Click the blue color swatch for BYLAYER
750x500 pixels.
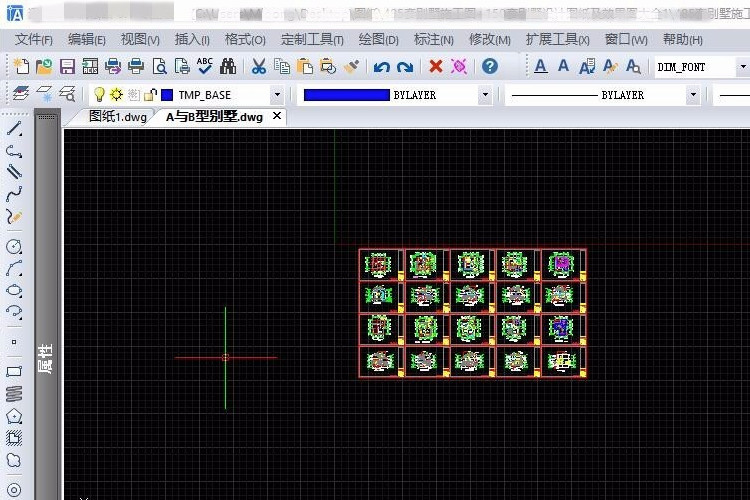[346, 95]
